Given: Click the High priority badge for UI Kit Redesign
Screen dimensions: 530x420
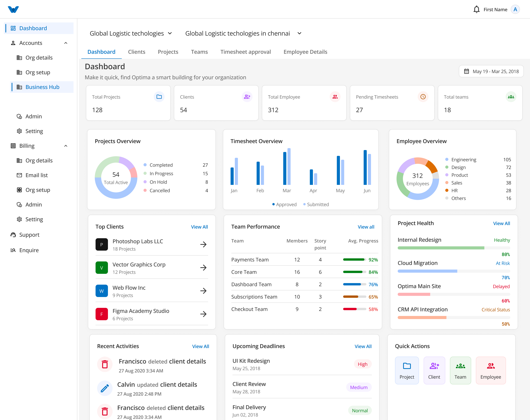Looking at the screenshot, I should coord(362,364).
